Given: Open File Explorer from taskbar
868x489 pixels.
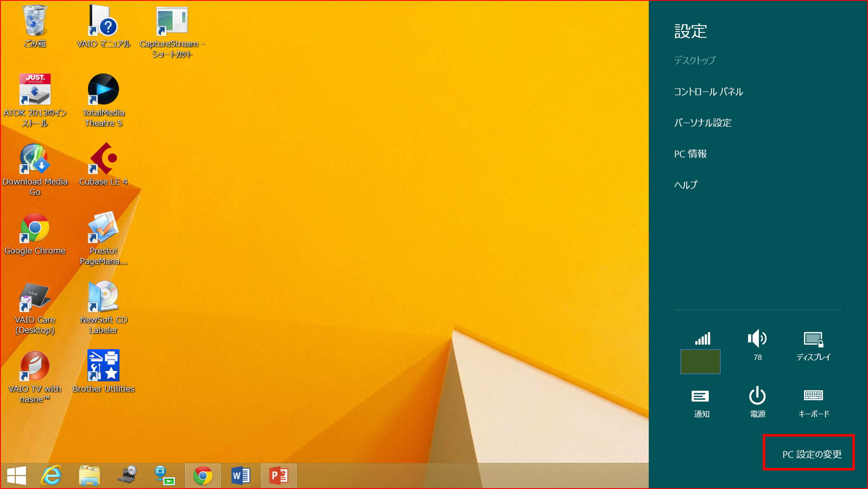Looking at the screenshot, I should point(89,476).
